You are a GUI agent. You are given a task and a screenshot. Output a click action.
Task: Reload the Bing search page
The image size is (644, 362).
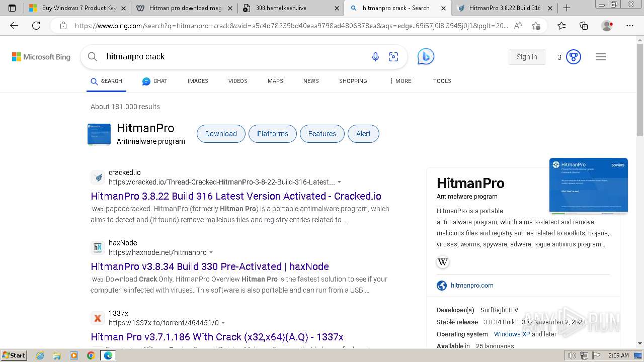coord(36,26)
